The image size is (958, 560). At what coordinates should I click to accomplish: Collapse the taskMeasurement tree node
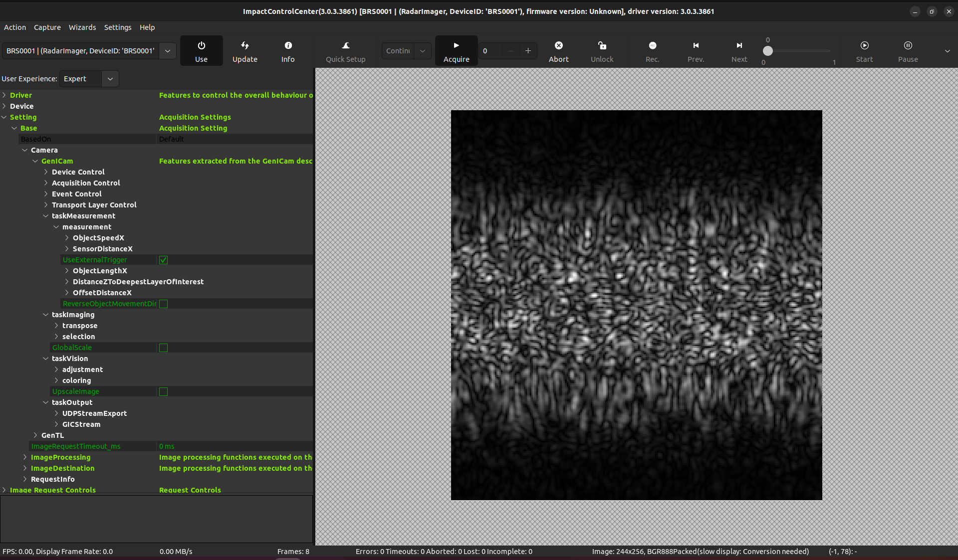pos(46,216)
